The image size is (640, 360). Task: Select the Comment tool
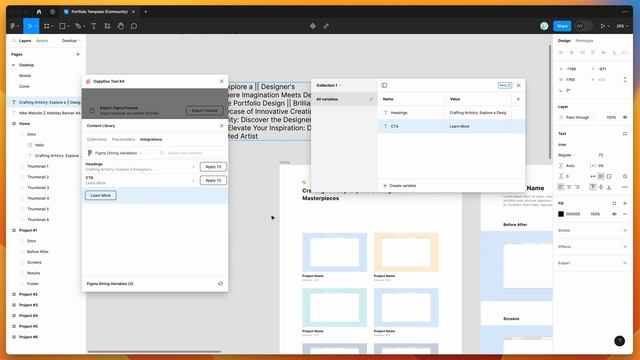[x=134, y=26]
